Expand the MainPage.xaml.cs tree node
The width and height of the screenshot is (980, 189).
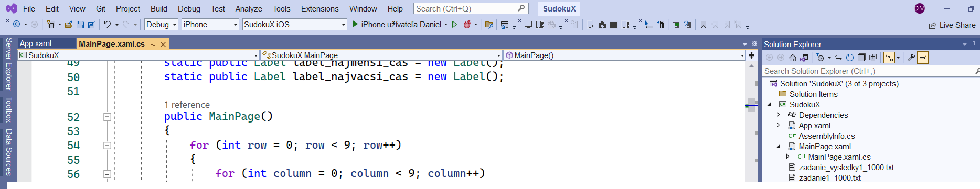tap(788, 157)
